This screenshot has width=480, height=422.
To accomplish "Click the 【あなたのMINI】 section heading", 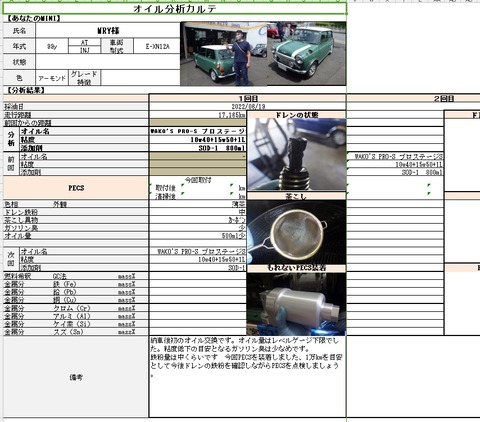I will point(33,19).
